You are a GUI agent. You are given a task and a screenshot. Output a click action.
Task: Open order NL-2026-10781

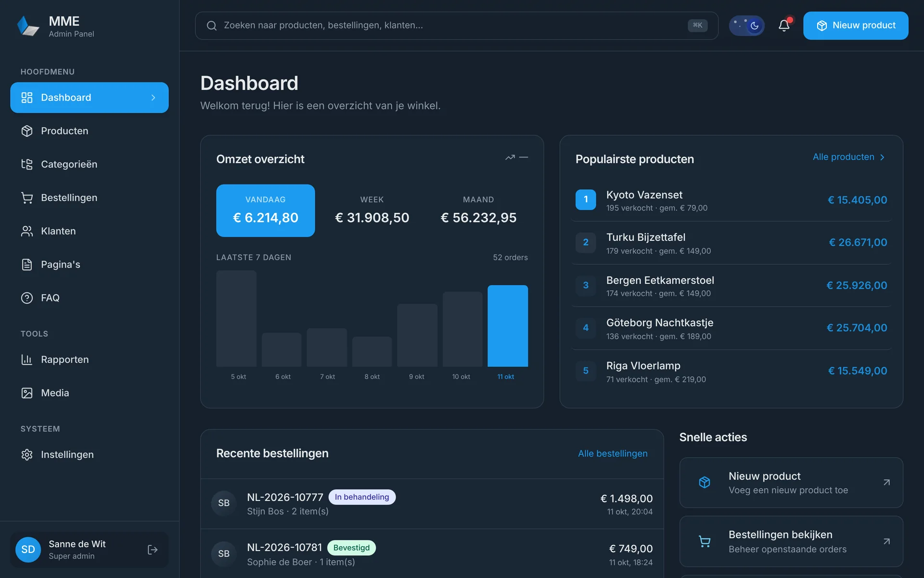click(x=432, y=554)
